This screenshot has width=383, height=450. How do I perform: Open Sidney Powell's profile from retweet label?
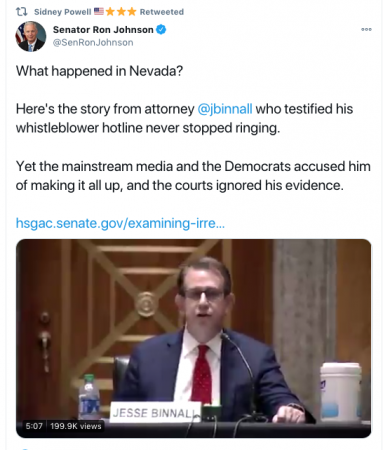tap(62, 12)
